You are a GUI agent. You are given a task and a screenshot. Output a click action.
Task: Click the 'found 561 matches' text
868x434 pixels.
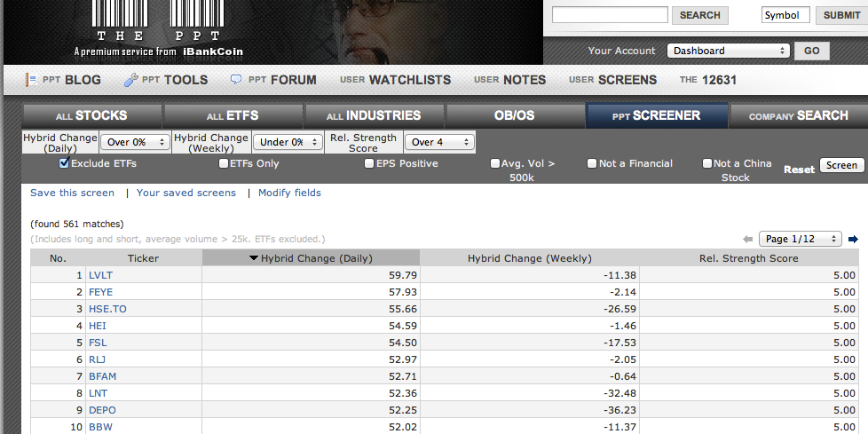pyautogui.click(x=77, y=225)
